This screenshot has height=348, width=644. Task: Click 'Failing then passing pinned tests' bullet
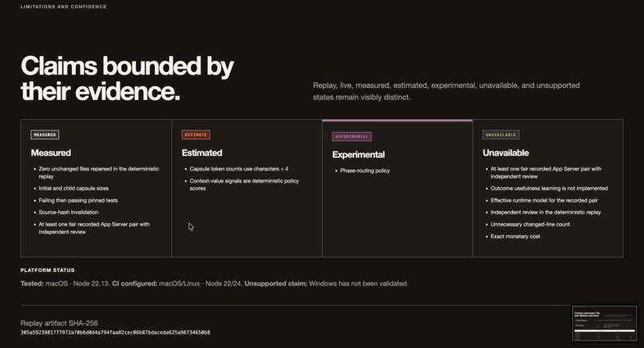(78, 200)
